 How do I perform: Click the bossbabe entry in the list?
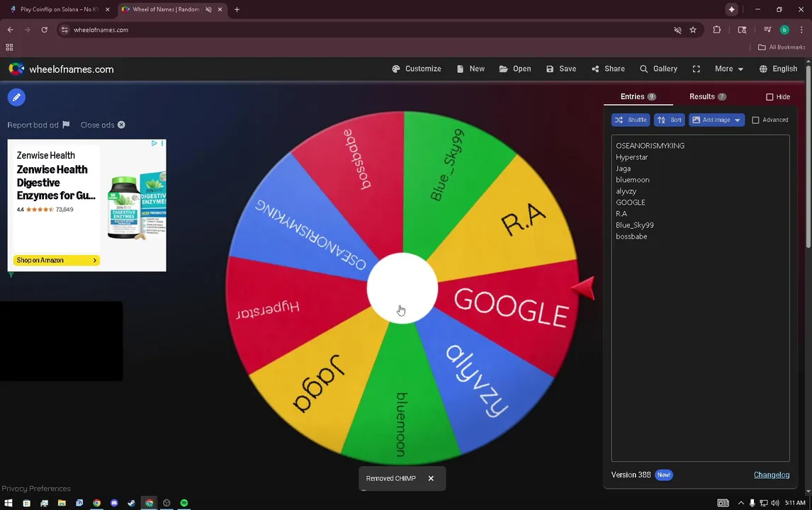[x=631, y=237]
